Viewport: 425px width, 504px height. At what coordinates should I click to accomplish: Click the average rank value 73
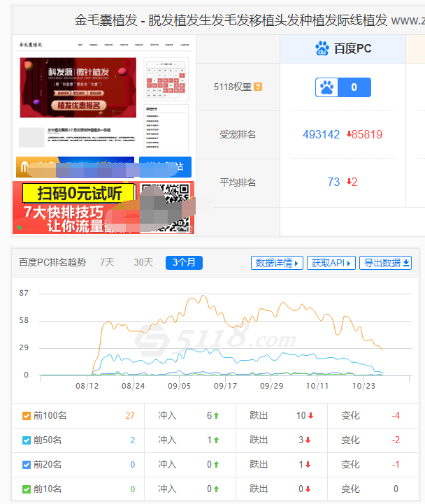click(333, 182)
